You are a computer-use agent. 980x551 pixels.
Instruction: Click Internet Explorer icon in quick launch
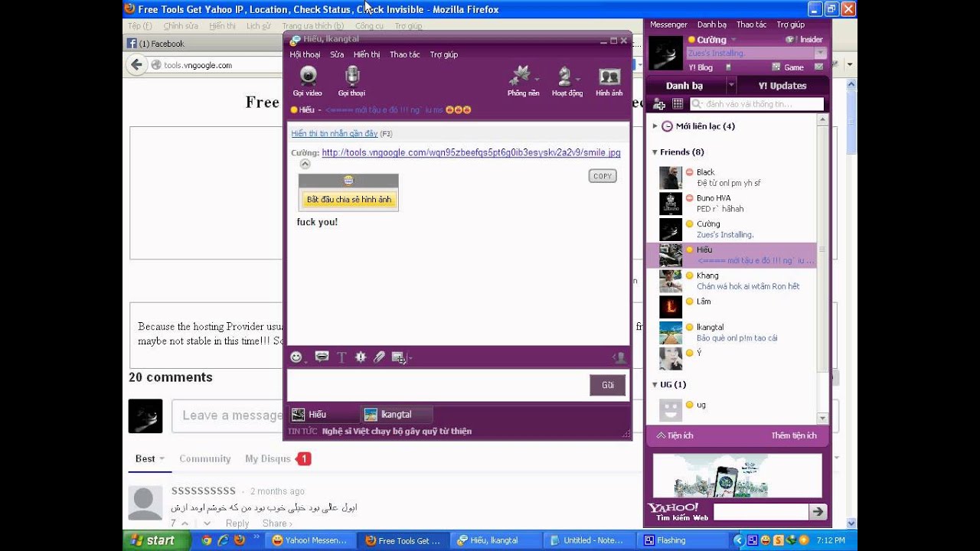click(223, 540)
